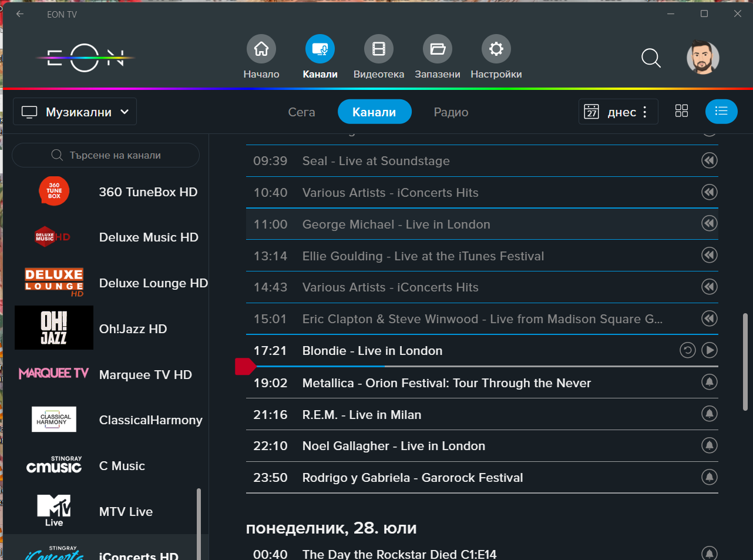The height and width of the screenshot is (560, 753).
Task: Open Metallica - Orion Festival entry
Action: click(482, 383)
